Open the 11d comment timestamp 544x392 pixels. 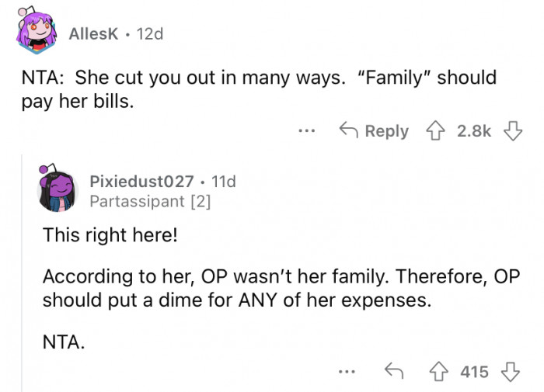tap(223, 182)
